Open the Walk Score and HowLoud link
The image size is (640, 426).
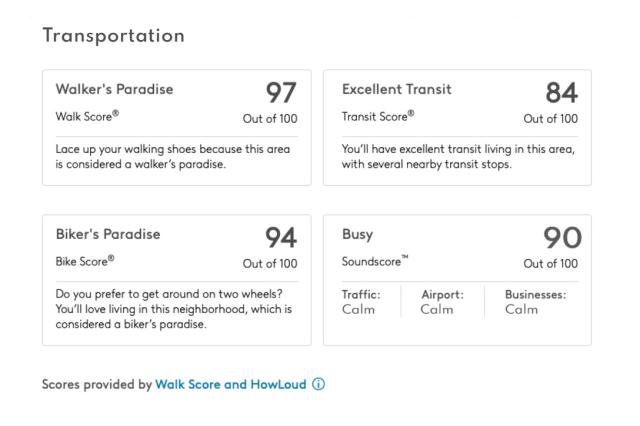pyautogui.click(x=231, y=383)
